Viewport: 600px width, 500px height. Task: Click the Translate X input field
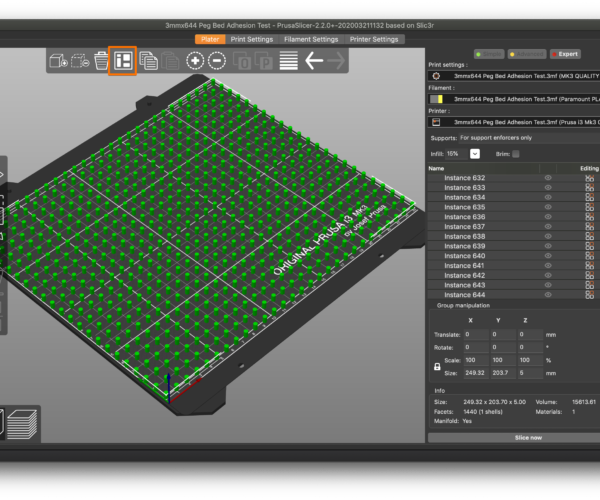tap(476, 334)
